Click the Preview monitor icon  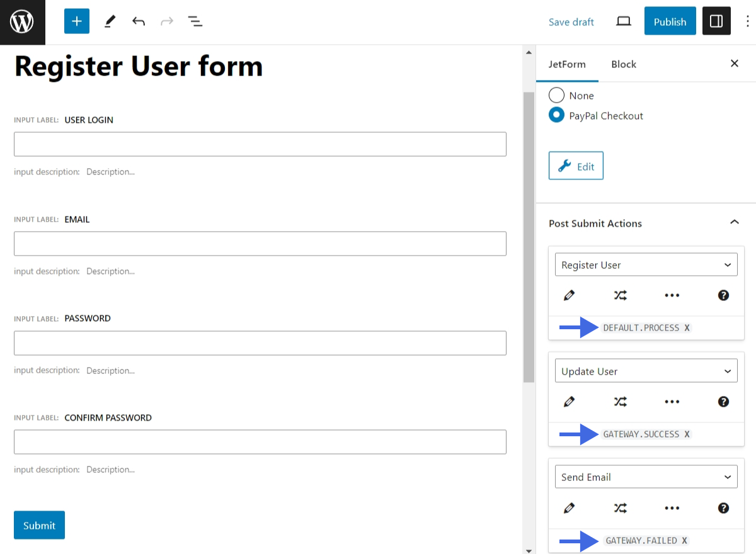623,21
